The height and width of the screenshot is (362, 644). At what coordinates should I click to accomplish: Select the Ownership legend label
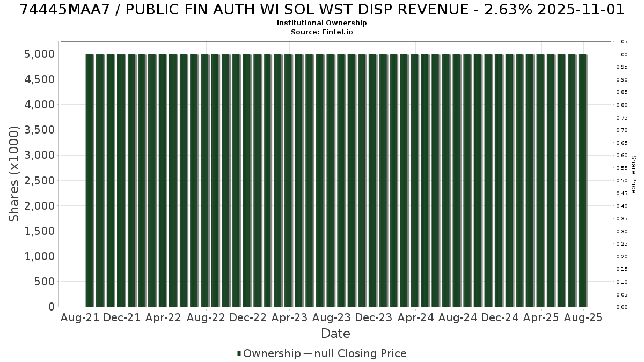272,353
